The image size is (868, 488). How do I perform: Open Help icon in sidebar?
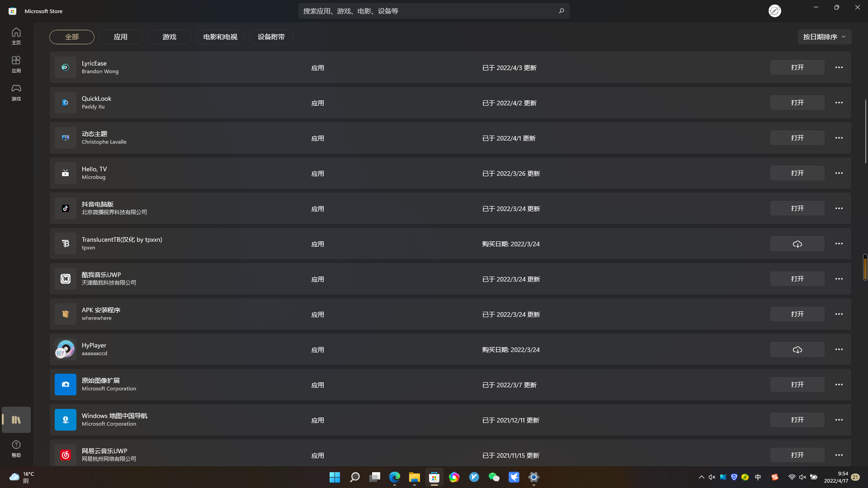pyautogui.click(x=16, y=448)
